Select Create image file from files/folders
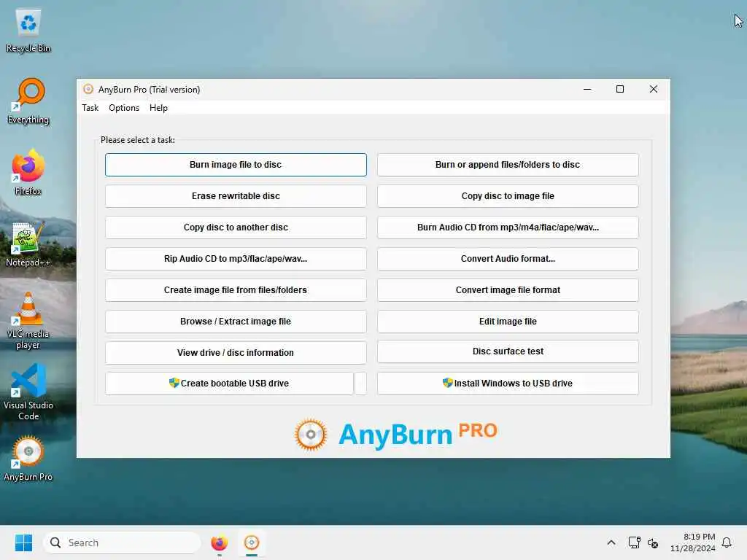This screenshot has height=560, width=747. coord(236,290)
